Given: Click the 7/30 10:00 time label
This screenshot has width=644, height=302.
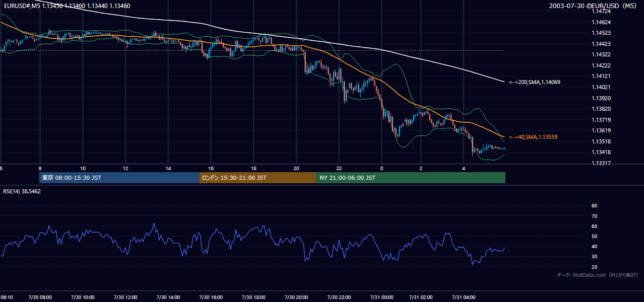Looking at the screenshot, I should click(83, 297).
